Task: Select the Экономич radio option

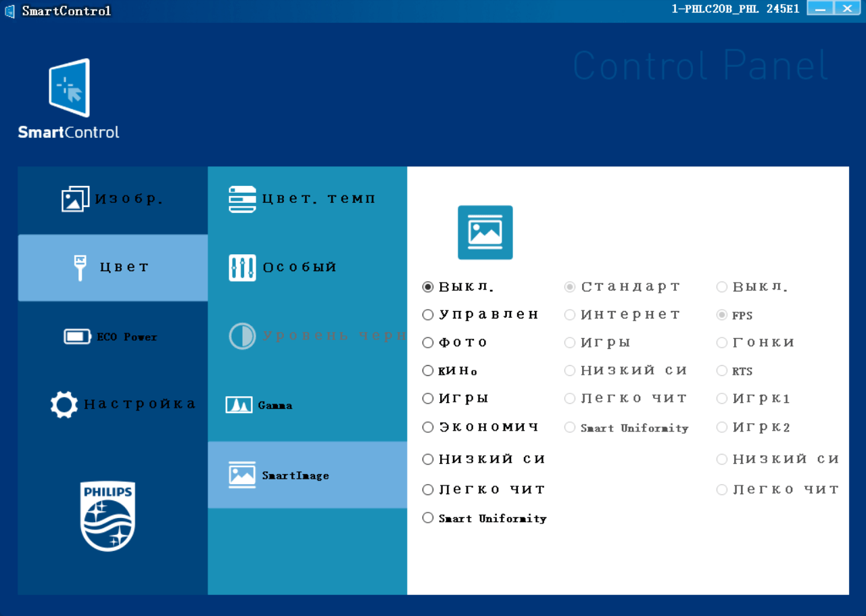Action: (428, 427)
